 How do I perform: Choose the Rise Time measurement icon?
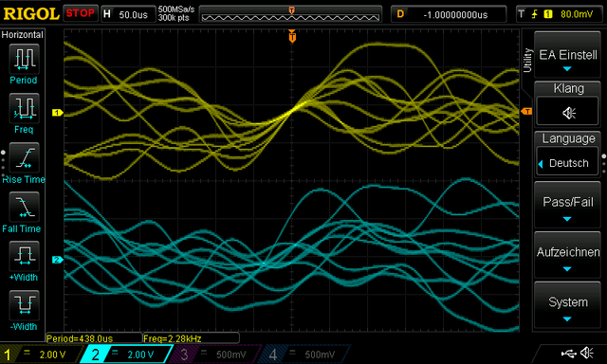(x=24, y=157)
